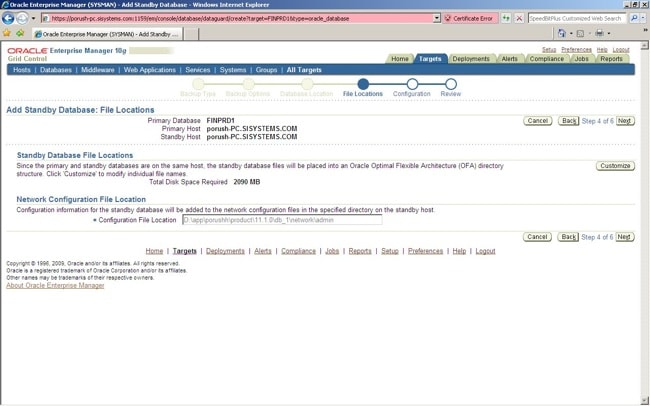Click the scrollbar down arrow
Image resolution: width=650 pixels, height=406 pixels.
(x=645, y=400)
